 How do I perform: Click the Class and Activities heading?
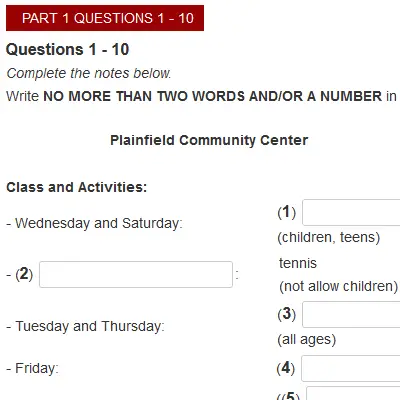(x=77, y=187)
